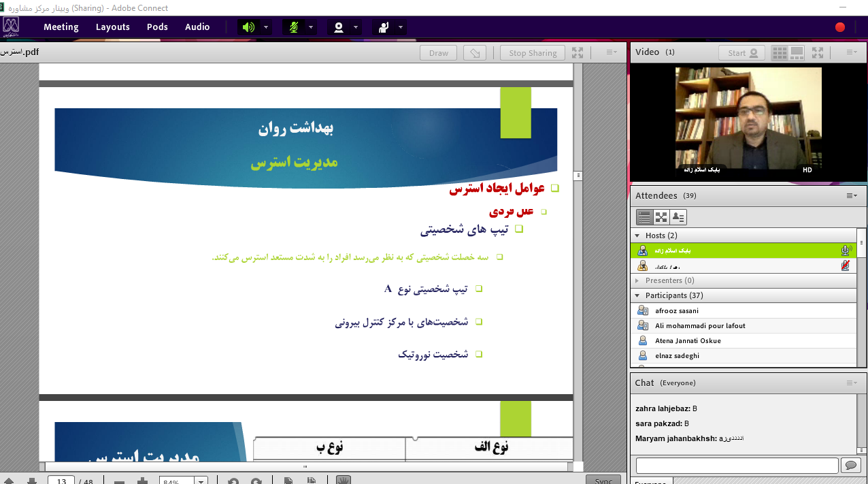868x484 pixels.
Task: Collapse the Hosts (2) group
Action: (x=637, y=236)
